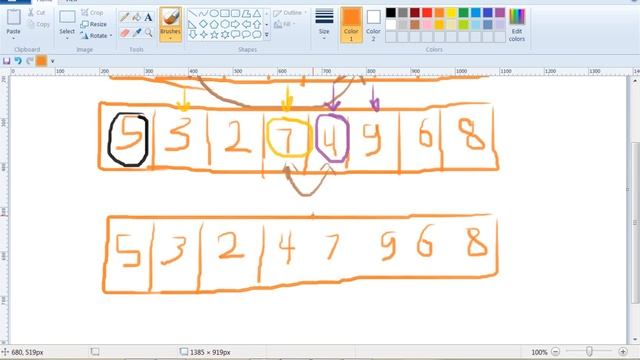640x360 pixels.
Task: Pick the purple color swatch
Action: [x=500, y=13]
